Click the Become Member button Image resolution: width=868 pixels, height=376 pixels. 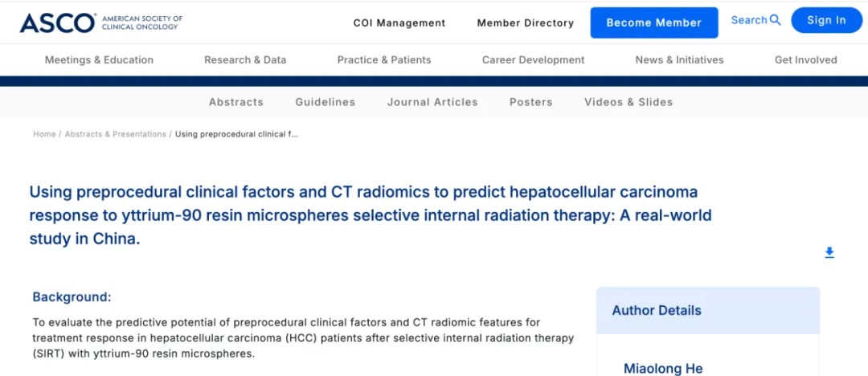[x=653, y=23]
